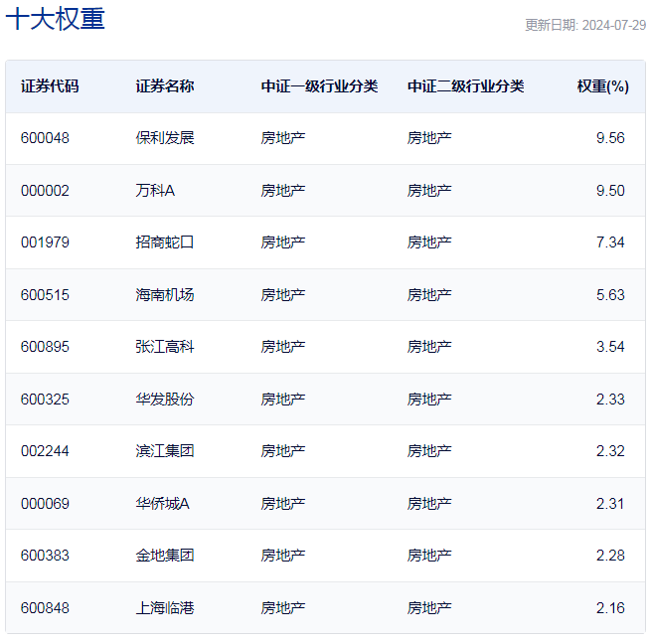
Task: Click the 十大权重 heading
Action: point(55,18)
